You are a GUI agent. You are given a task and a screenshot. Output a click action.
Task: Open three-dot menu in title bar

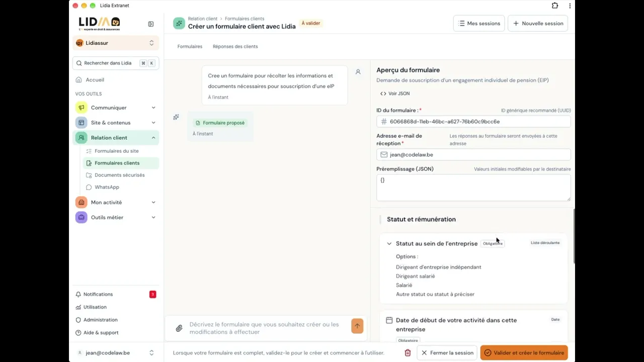[x=570, y=6]
